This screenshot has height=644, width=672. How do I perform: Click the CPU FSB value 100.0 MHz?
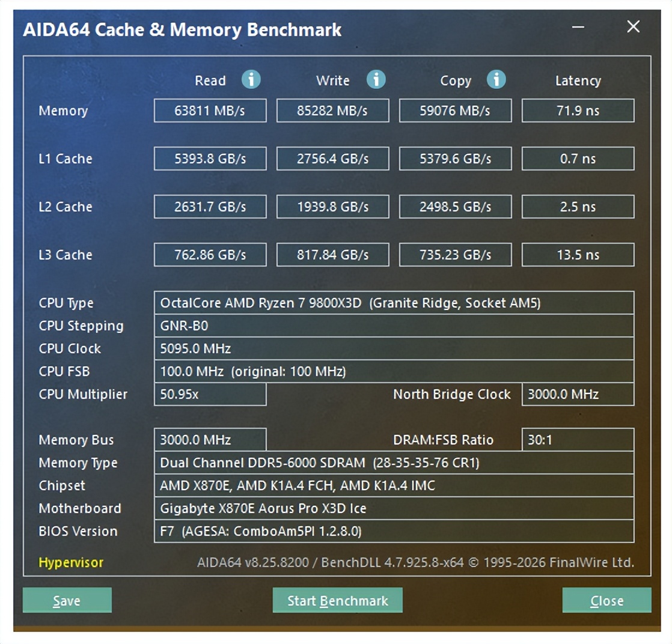click(394, 371)
